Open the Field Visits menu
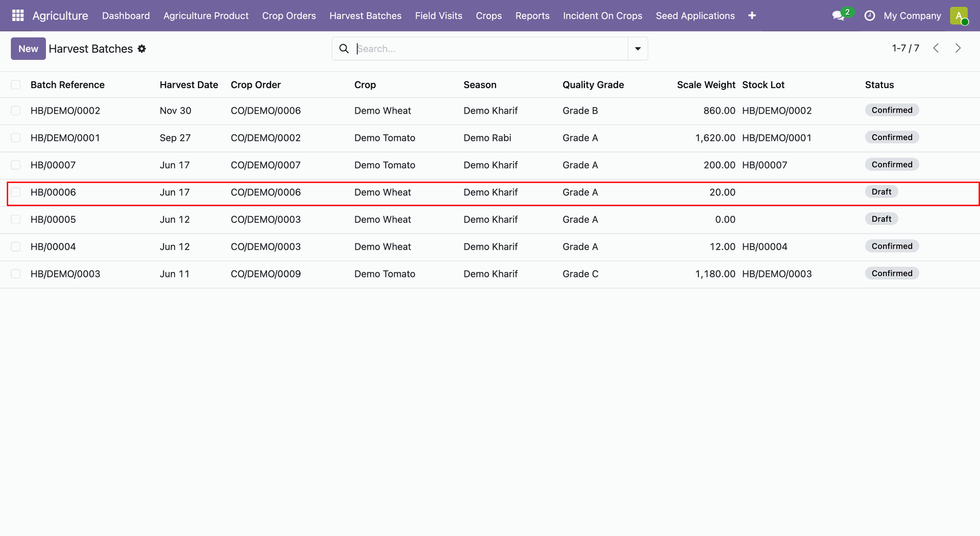980x536 pixels. pos(438,16)
